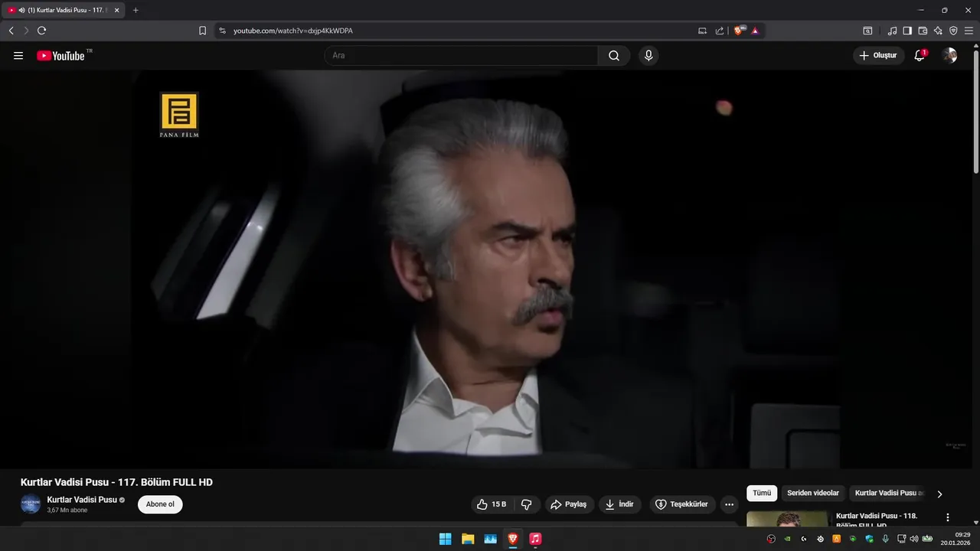Screen dimensions: 980x551
Task: Open the account avatar menu
Action: [949, 56]
